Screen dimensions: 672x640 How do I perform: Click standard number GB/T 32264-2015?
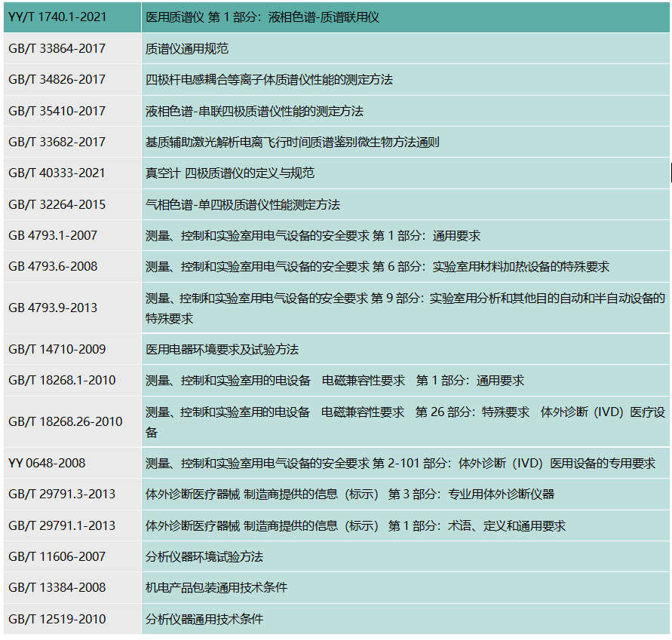pyautogui.click(x=57, y=205)
